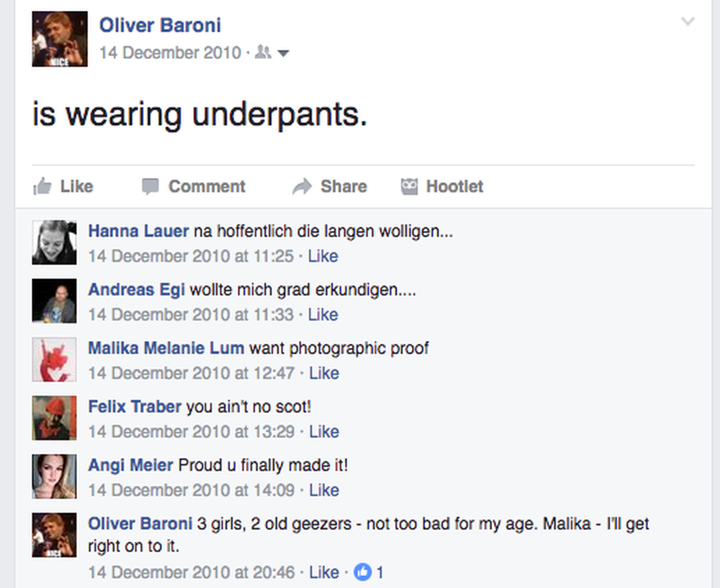Click the 14 December 2010 post timestamp
This screenshot has width=720, height=588.
point(170,53)
